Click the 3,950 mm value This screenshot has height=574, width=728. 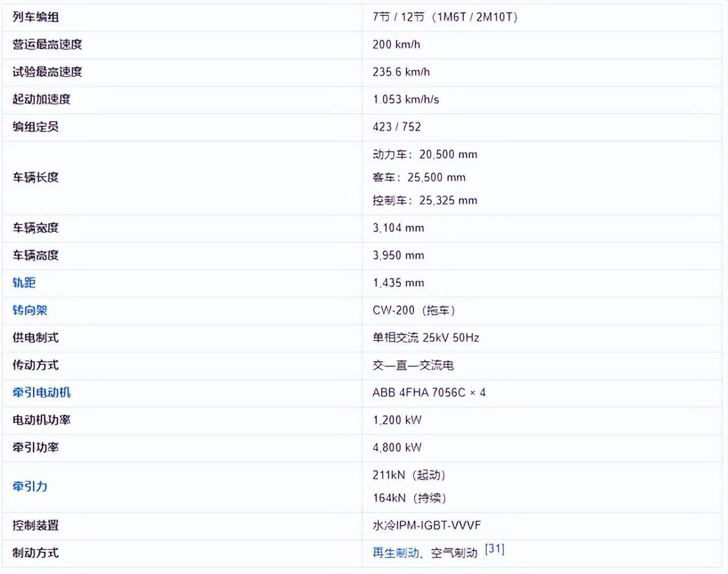(398, 256)
